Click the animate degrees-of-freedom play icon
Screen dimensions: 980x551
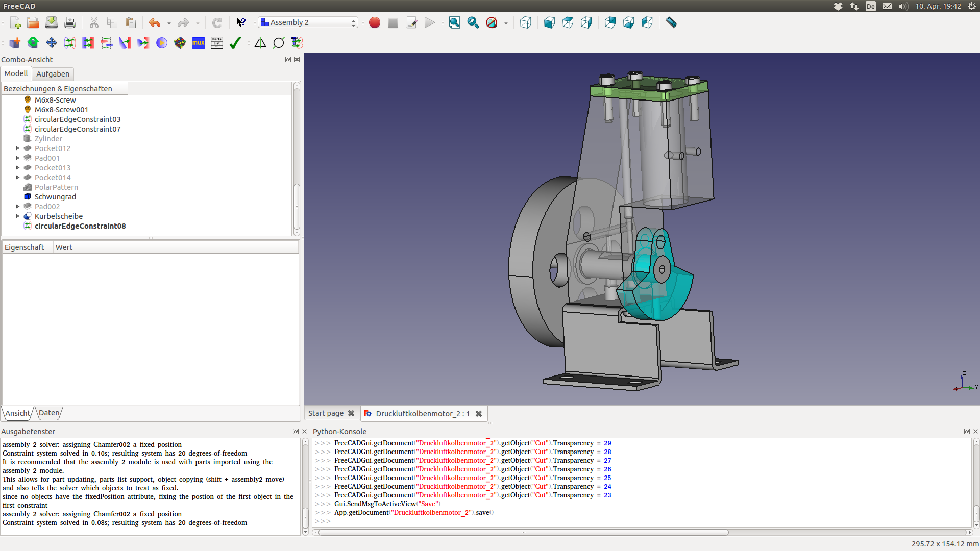click(162, 43)
